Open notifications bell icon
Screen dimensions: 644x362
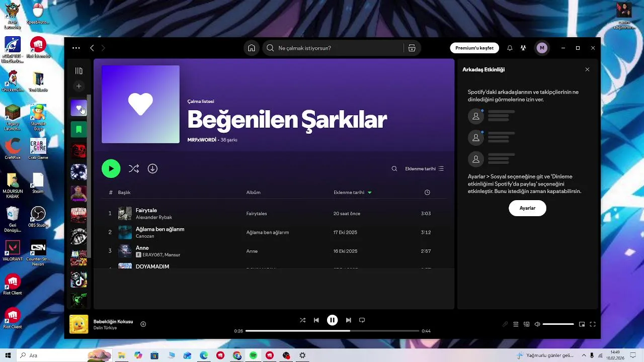(510, 48)
